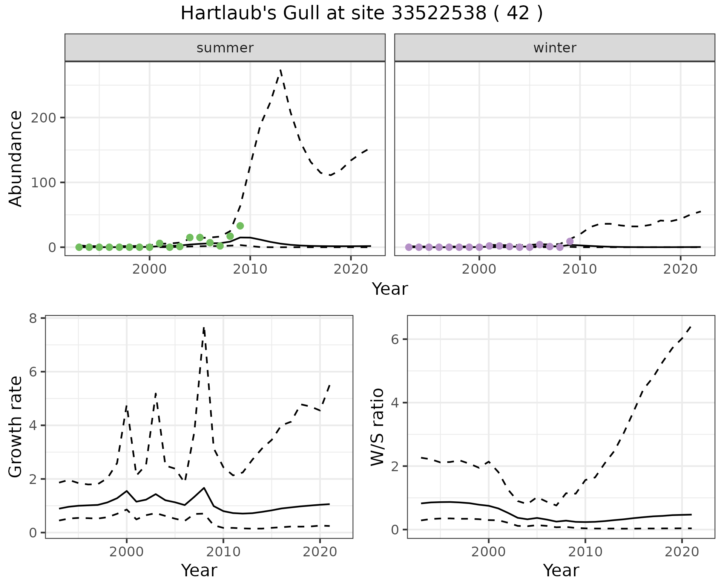
Task: Click the 2000 tick under the W/S ratio plot
Action: [488, 552]
